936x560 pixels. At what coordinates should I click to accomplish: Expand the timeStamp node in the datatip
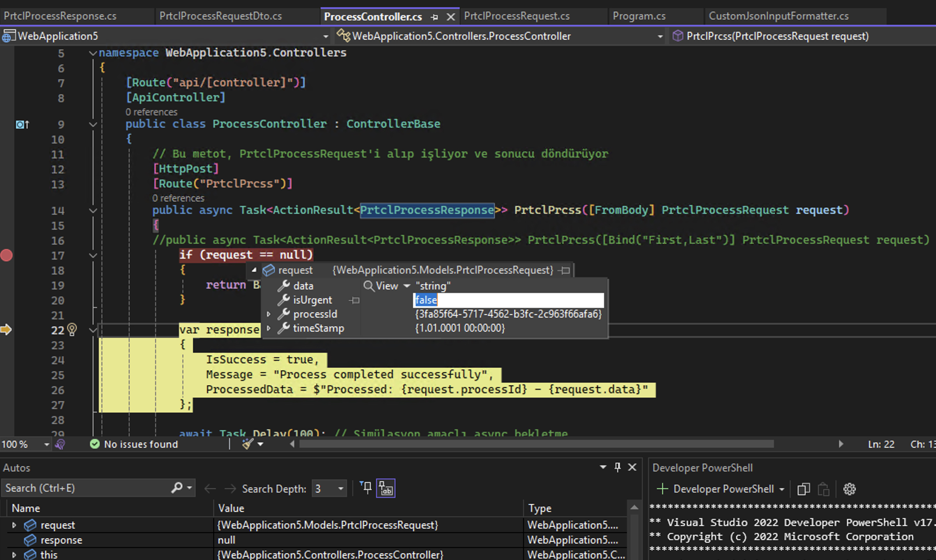tap(269, 328)
